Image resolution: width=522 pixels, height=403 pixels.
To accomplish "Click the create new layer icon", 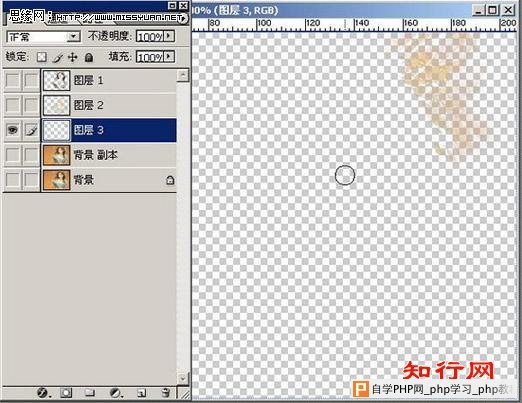I will click(x=141, y=393).
